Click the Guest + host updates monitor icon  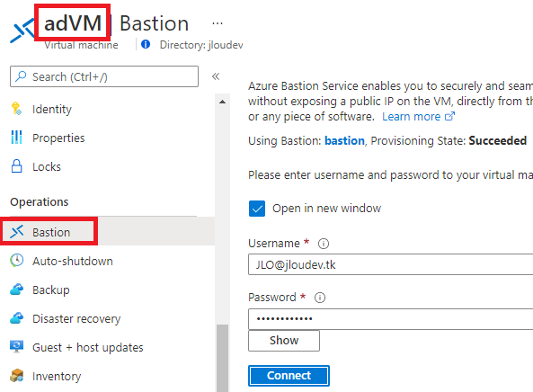[x=17, y=347]
